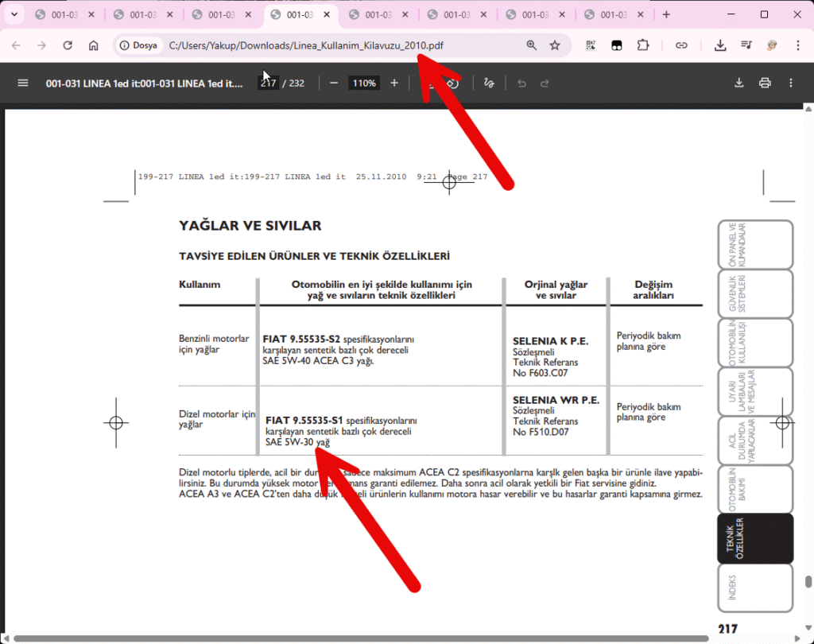Click the page number field showing 217
The height and width of the screenshot is (644, 814).
pos(268,83)
